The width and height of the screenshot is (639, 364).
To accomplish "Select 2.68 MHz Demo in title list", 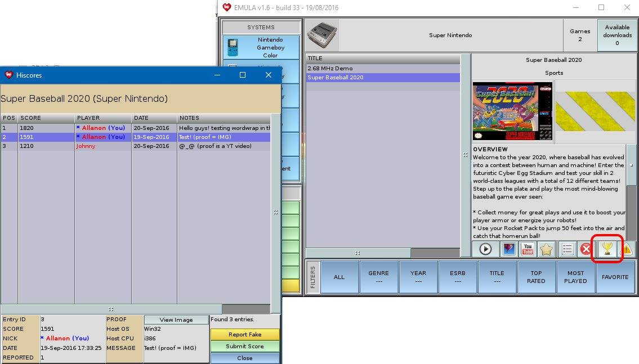I will pyautogui.click(x=383, y=69).
